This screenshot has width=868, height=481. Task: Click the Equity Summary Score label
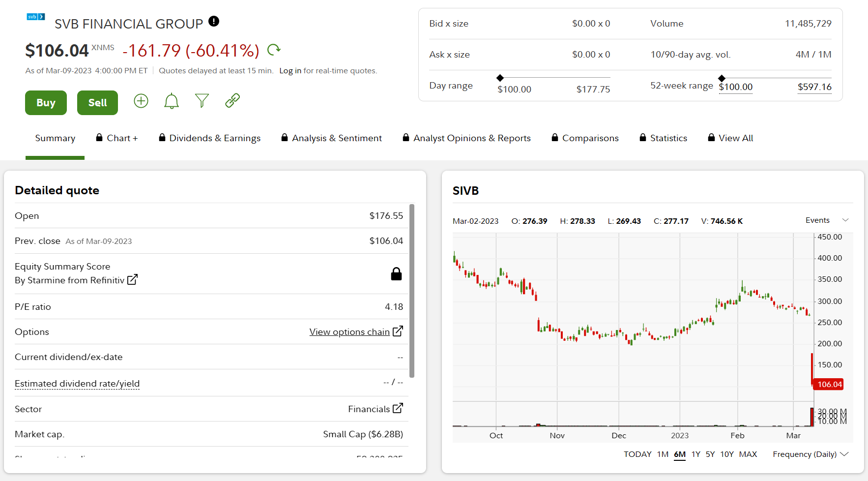click(62, 267)
